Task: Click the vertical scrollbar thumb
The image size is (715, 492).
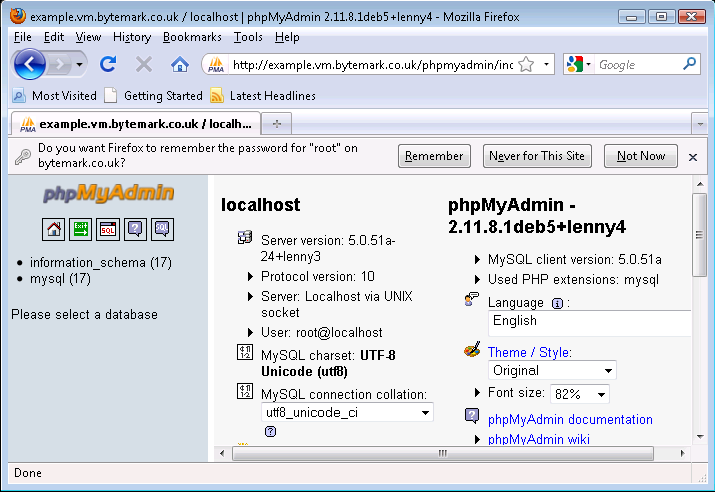Action: [x=699, y=235]
